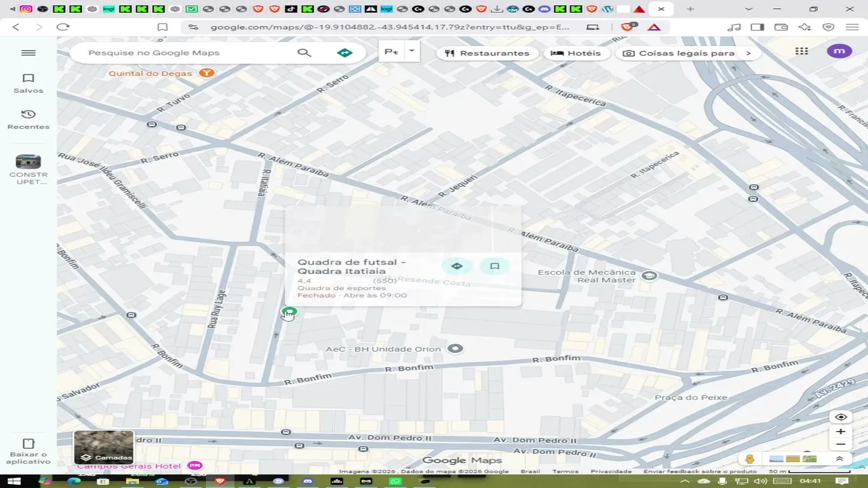Open the Google account avatar

(840, 52)
